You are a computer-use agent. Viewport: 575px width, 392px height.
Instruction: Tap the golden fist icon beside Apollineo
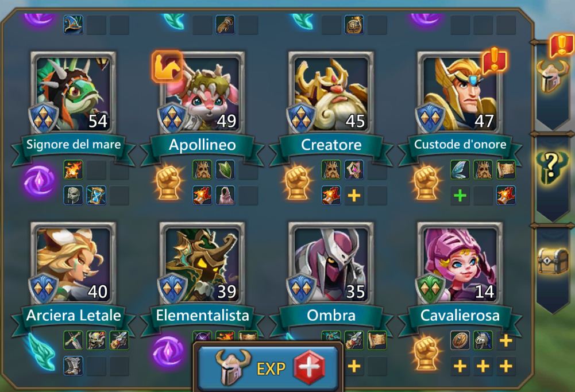click(x=169, y=182)
